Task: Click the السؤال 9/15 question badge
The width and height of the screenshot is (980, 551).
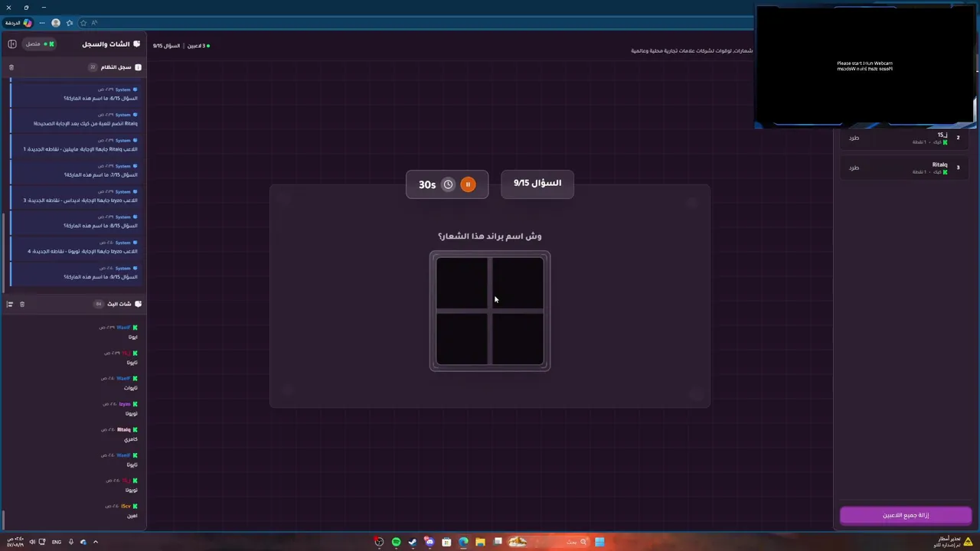Action: click(537, 184)
